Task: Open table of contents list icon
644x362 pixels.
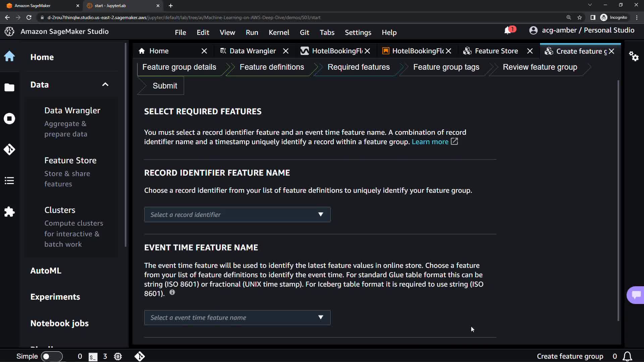Action: coord(9,181)
